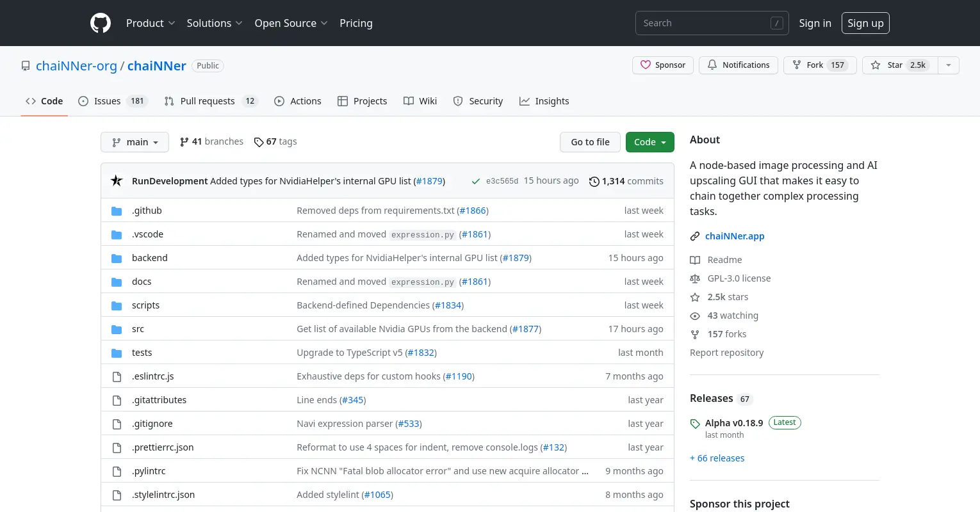Open Notifications for this repository
Viewport: 980px width, 512px height.
tap(739, 65)
